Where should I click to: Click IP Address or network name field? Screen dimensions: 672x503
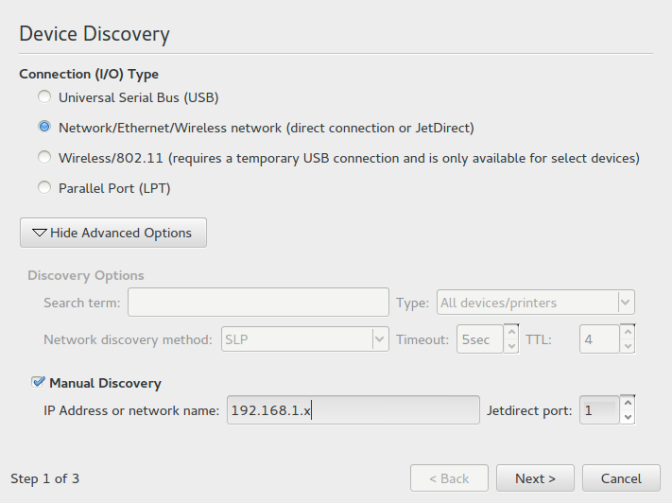pyautogui.click(x=353, y=410)
